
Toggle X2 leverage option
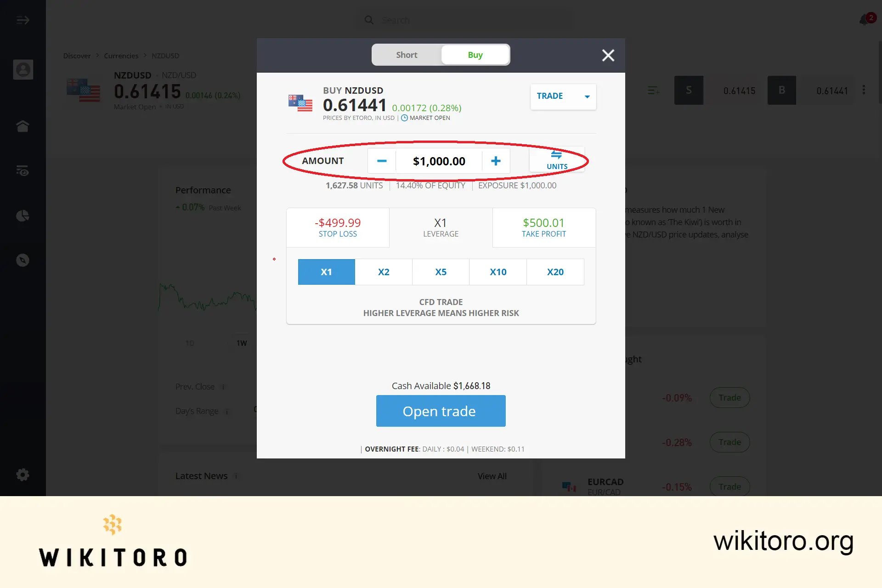coord(383,271)
